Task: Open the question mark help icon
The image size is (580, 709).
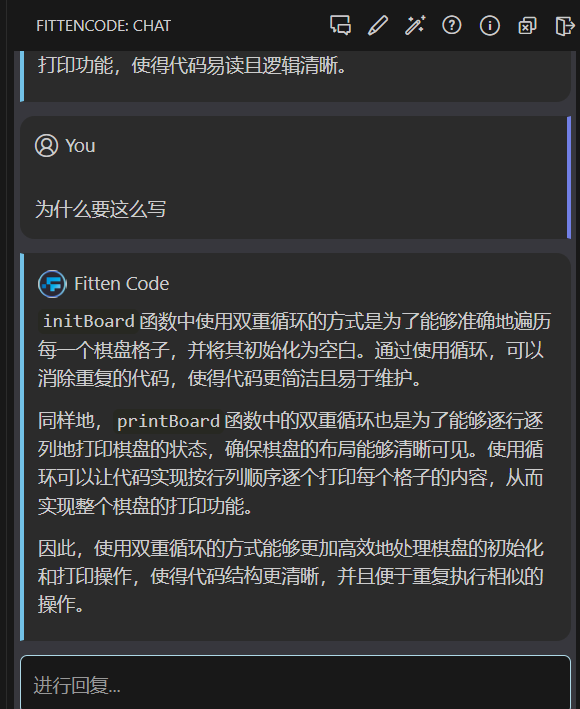Action: click(452, 25)
